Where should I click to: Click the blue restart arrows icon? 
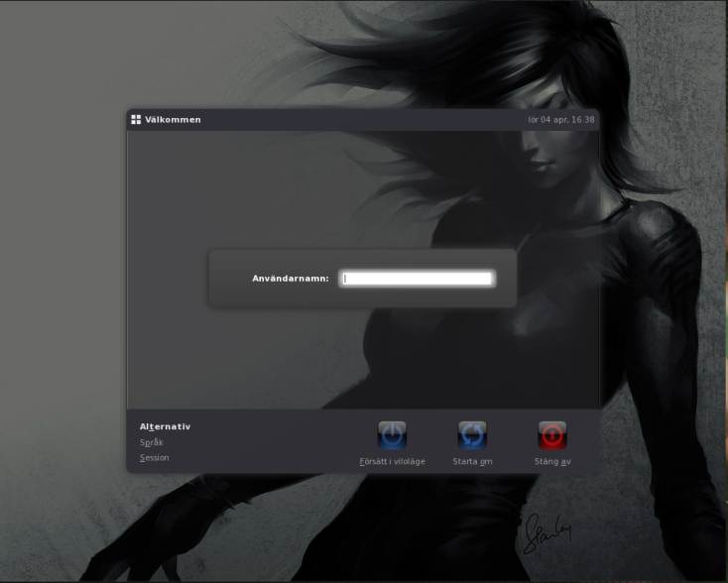pyautogui.click(x=472, y=435)
